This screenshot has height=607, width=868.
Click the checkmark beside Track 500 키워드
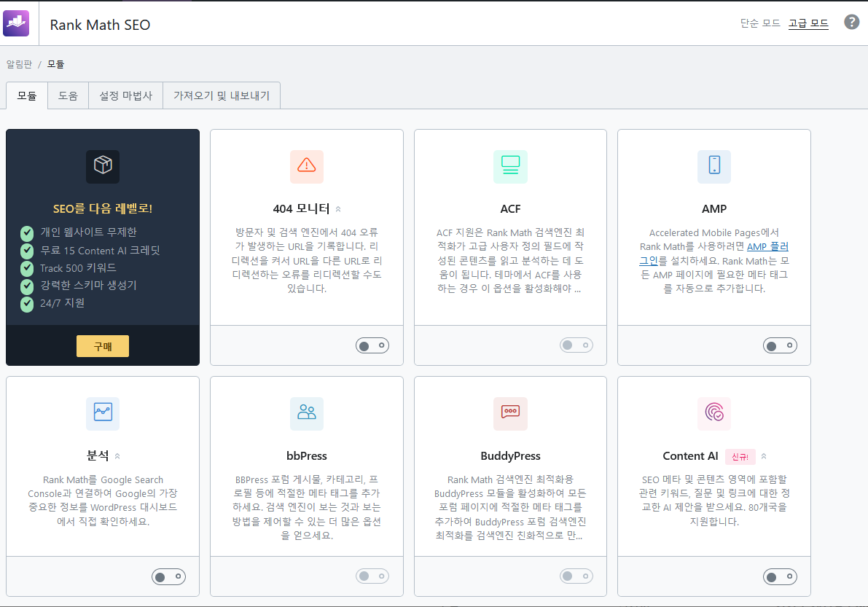[27, 269]
